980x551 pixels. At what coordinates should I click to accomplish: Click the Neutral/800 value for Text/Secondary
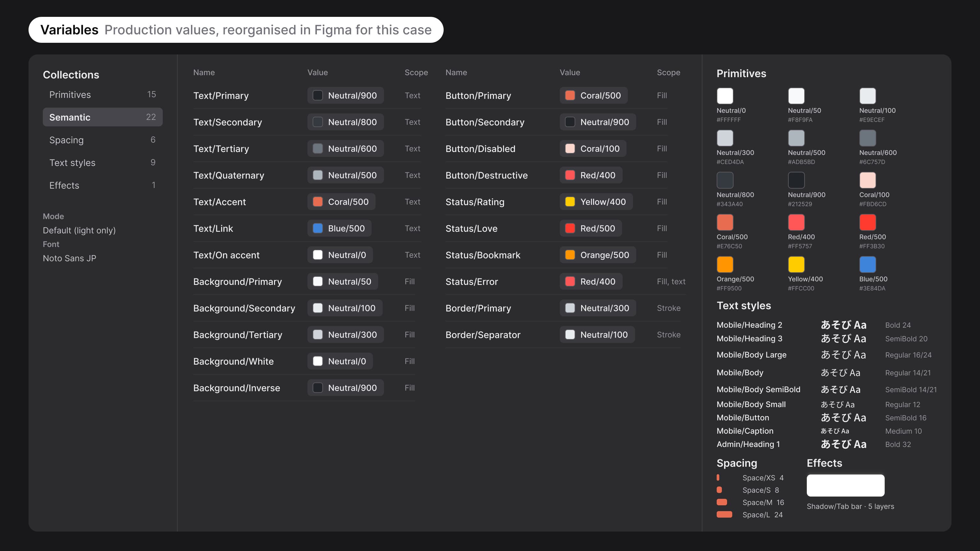coord(345,122)
